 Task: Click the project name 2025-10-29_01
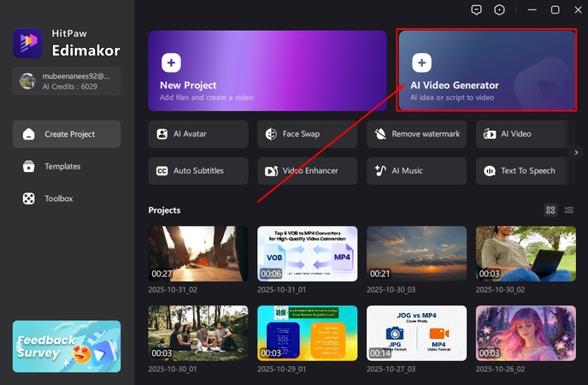tap(282, 370)
